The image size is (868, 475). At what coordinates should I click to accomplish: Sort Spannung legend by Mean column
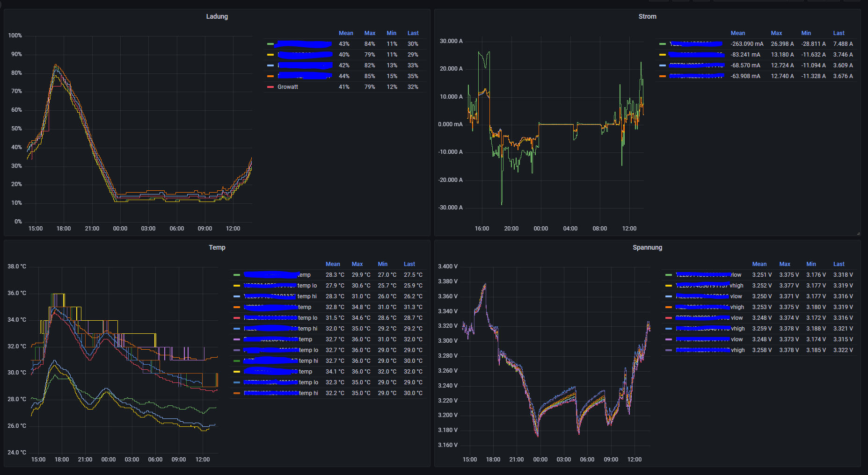tap(759, 264)
